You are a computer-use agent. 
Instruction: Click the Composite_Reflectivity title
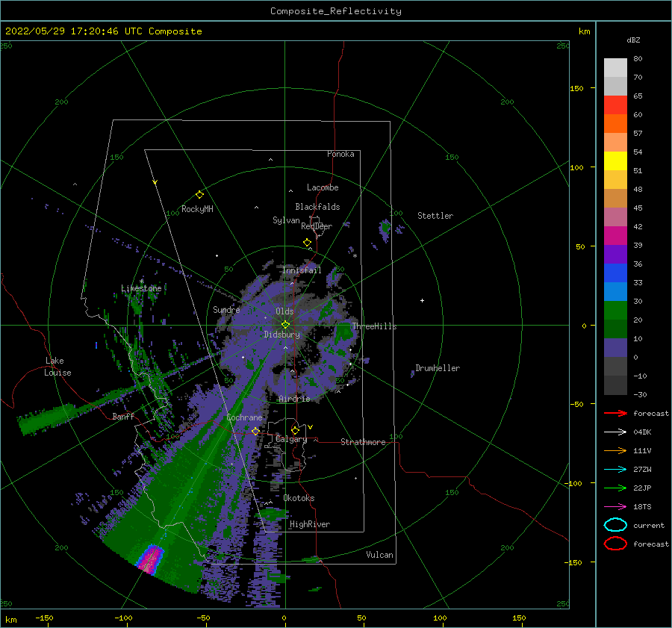(x=336, y=11)
